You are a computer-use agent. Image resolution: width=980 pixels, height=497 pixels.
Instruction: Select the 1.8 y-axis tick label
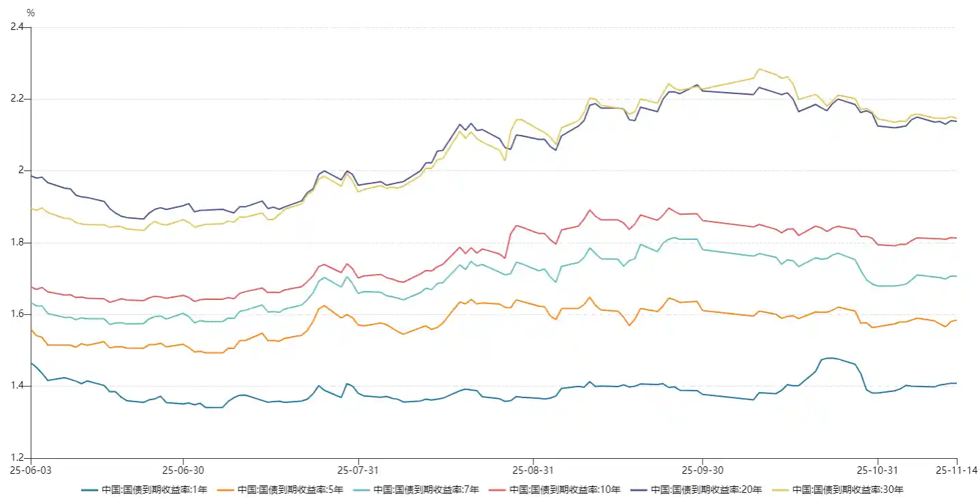16,243
